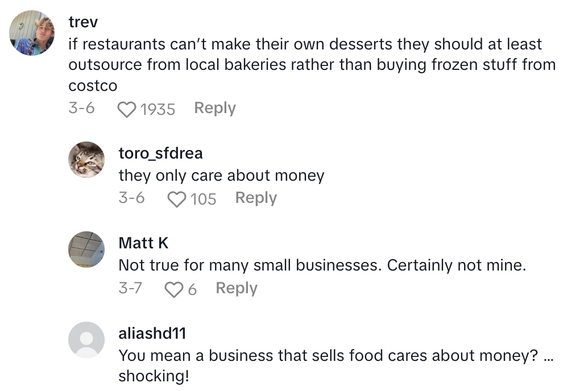Open trev's profile picture

pyautogui.click(x=32, y=33)
